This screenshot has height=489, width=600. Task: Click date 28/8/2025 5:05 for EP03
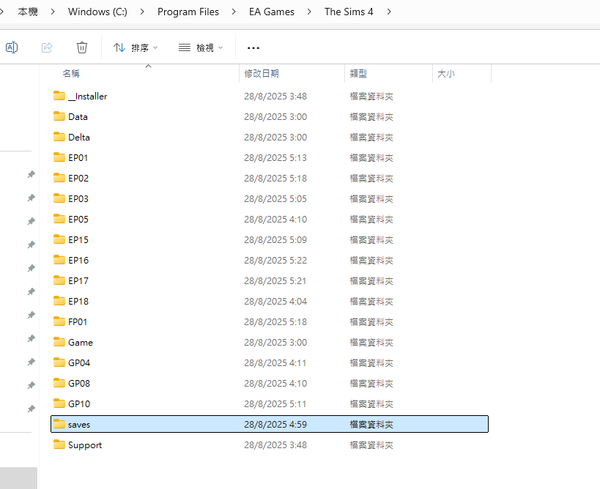point(276,199)
